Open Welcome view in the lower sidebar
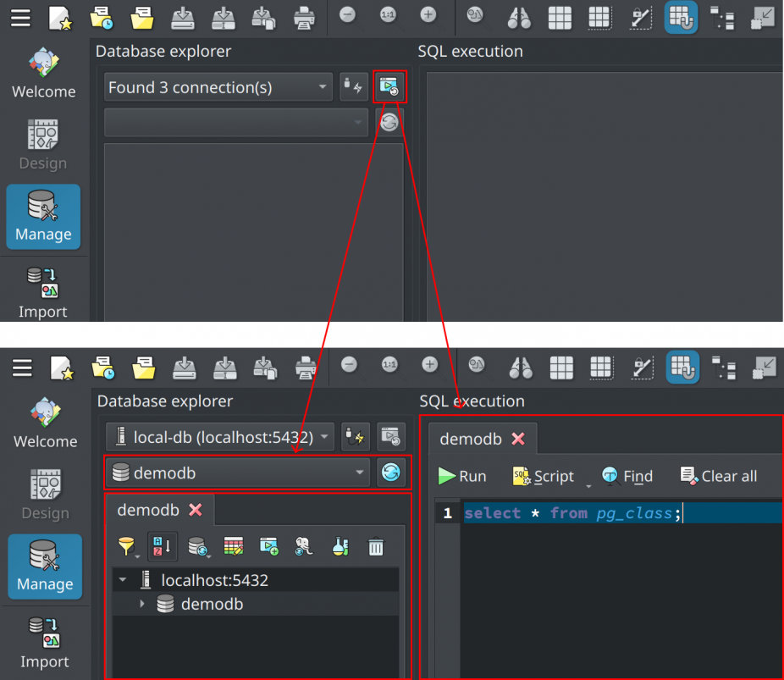 45,423
